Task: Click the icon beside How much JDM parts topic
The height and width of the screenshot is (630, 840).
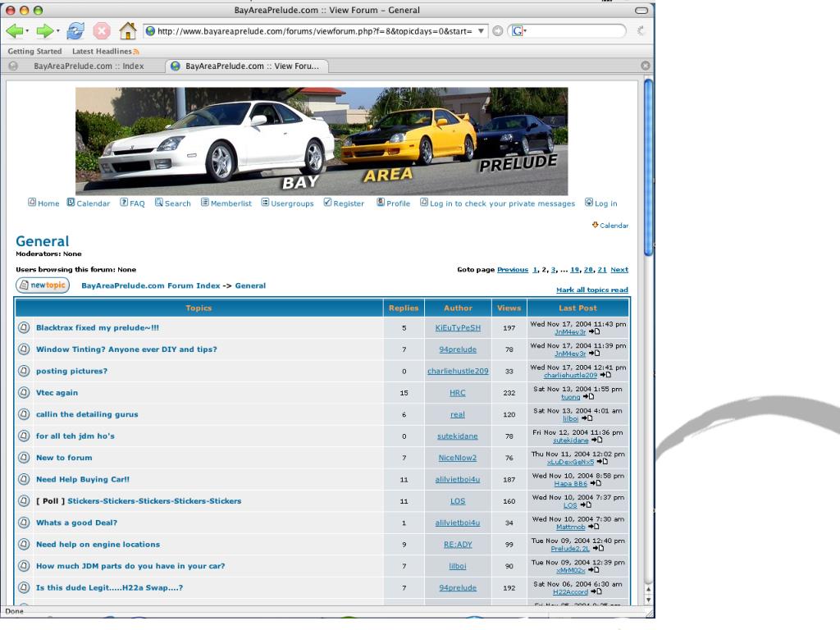Action: coord(24,566)
